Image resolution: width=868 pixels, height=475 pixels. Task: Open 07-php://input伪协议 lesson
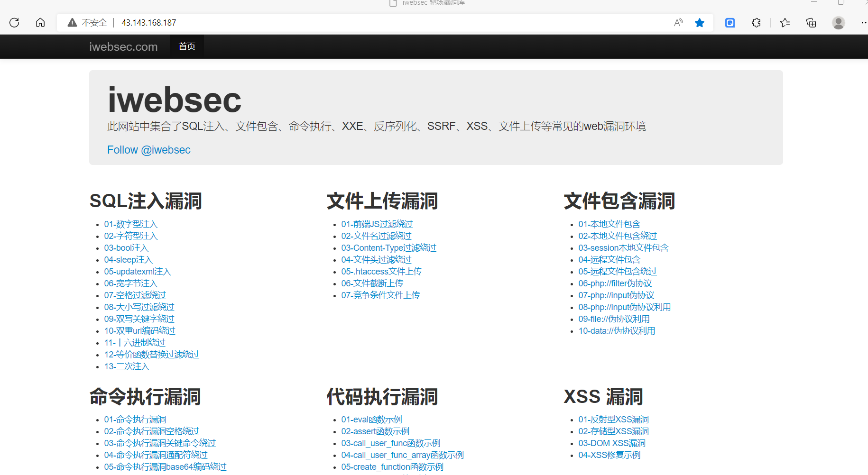pos(617,295)
